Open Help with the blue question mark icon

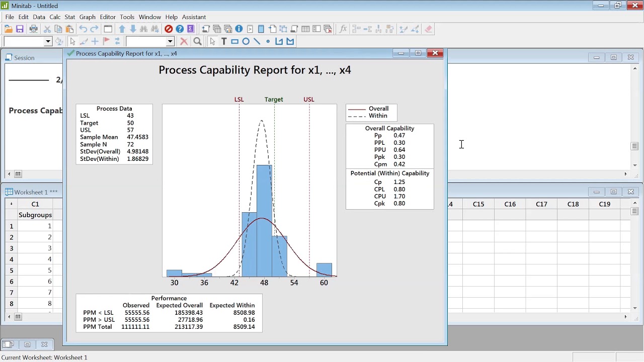point(180,29)
